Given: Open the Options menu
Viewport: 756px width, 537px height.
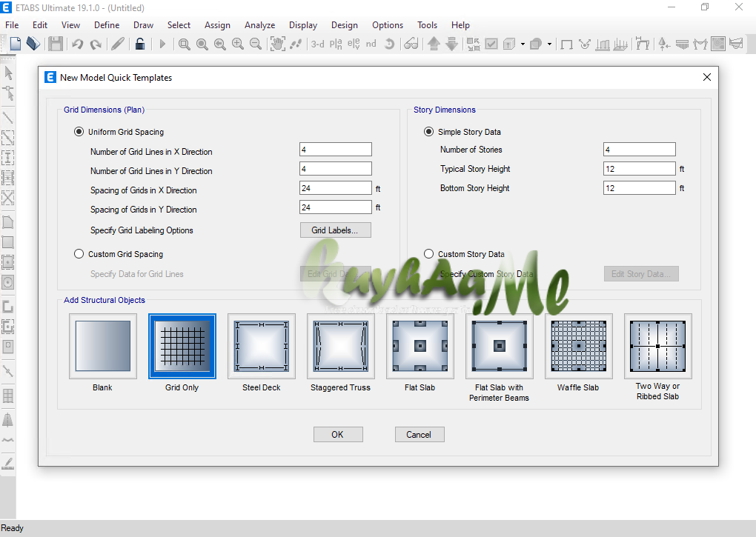Looking at the screenshot, I should coord(387,25).
